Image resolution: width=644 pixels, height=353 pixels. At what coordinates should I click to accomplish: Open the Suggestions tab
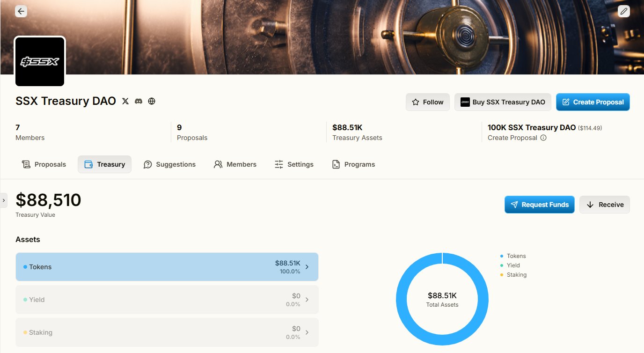tap(169, 164)
